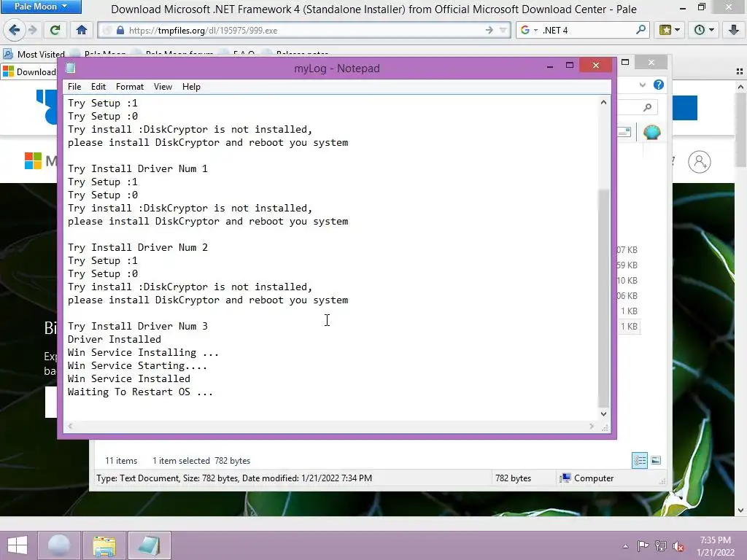
Task: Click the line 'Win Service Starting....'
Action: pos(137,366)
